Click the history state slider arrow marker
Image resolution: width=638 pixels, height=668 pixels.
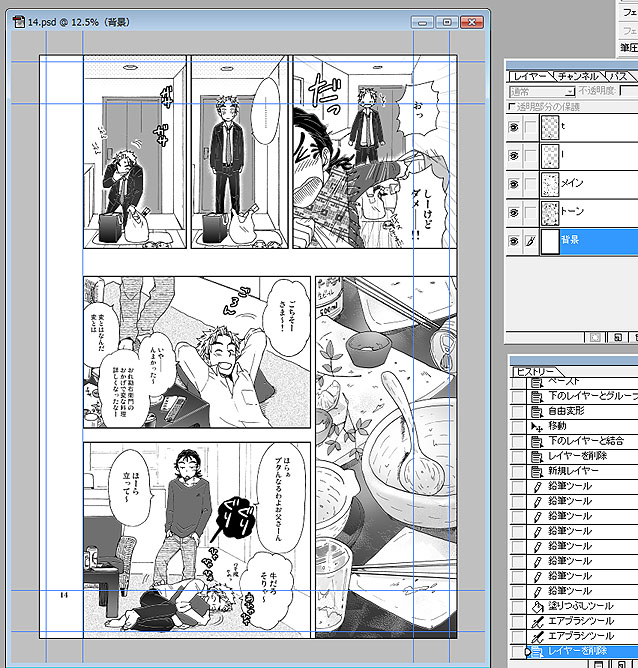pyautogui.click(x=528, y=651)
